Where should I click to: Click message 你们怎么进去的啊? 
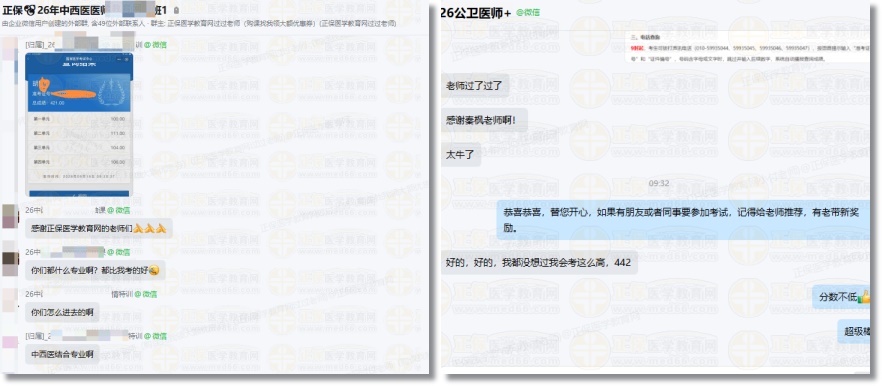tap(62, 311)
